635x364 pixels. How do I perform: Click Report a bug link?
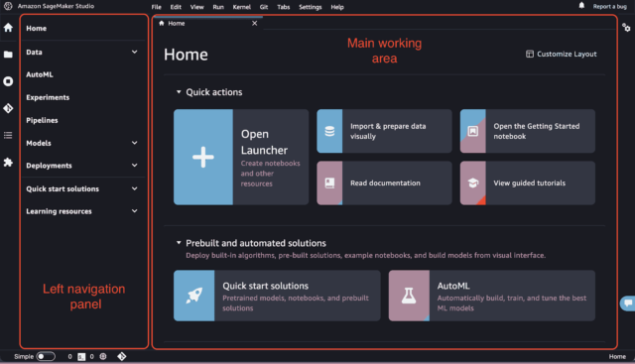pyautogui.click(x=610, y=7)
